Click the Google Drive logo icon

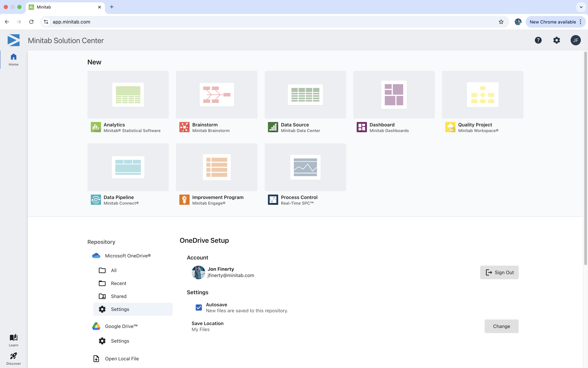coord(96,326)
